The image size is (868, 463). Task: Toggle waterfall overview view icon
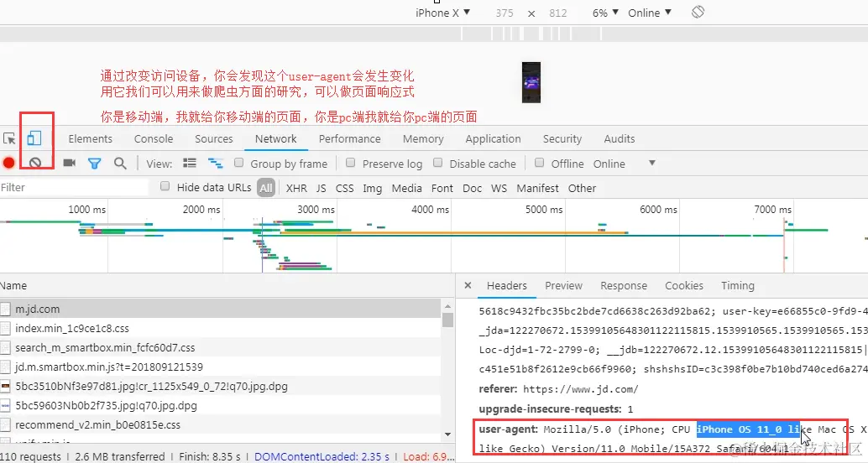point(216,164)
